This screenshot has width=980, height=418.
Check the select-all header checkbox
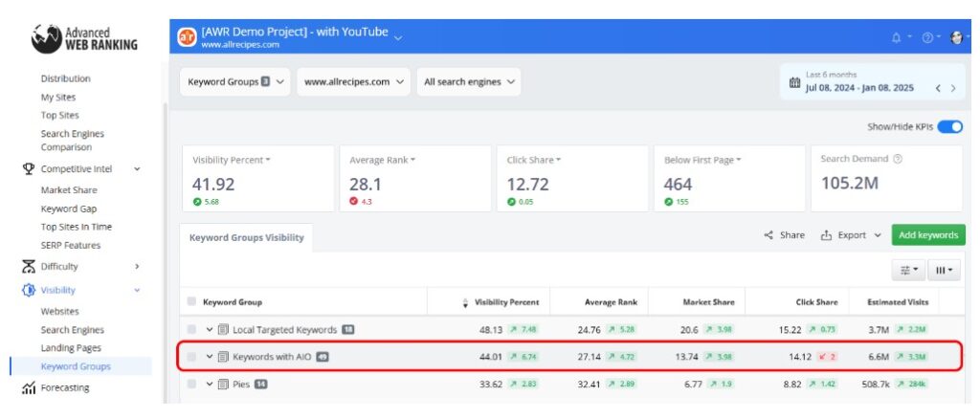pos(191,301)
